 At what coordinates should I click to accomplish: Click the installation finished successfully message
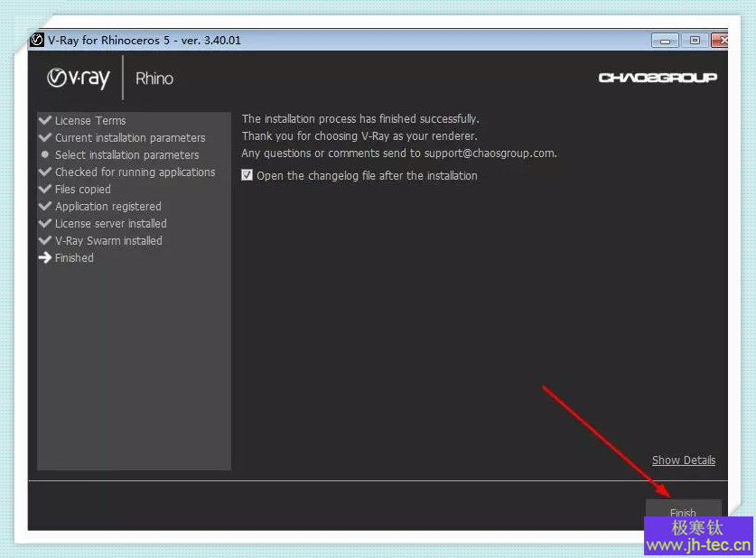pos(360,119)
